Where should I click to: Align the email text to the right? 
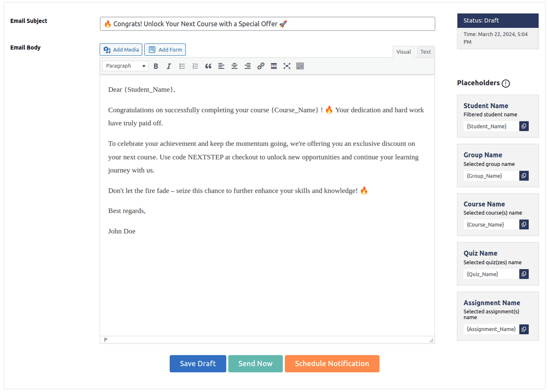(x=247, y=66)
